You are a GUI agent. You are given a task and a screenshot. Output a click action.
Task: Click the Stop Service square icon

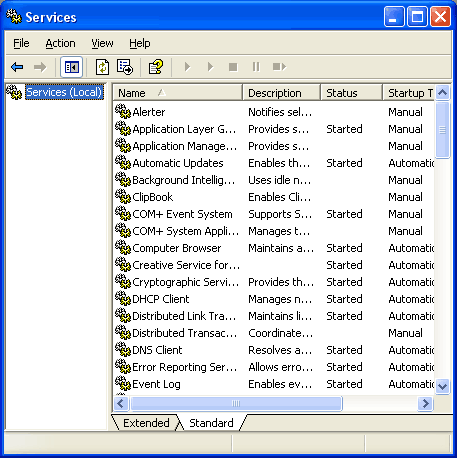click(x=233, y=67)
